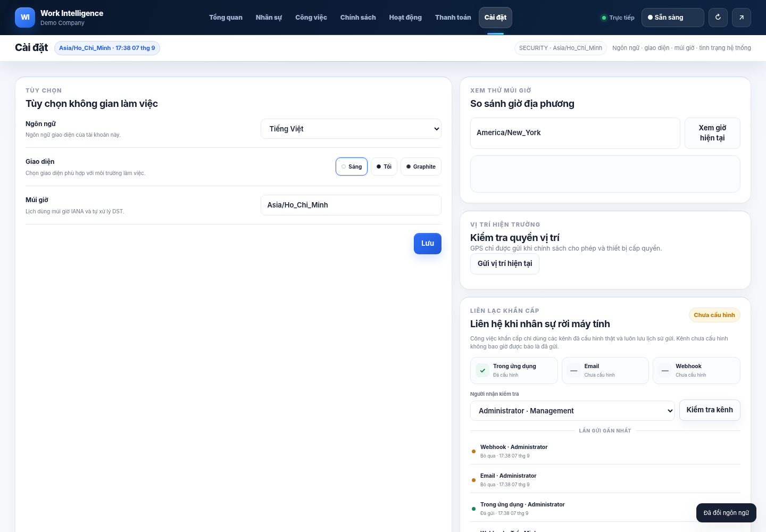Click the refresh icon button

pyautogui.click(x=718, y=18)
